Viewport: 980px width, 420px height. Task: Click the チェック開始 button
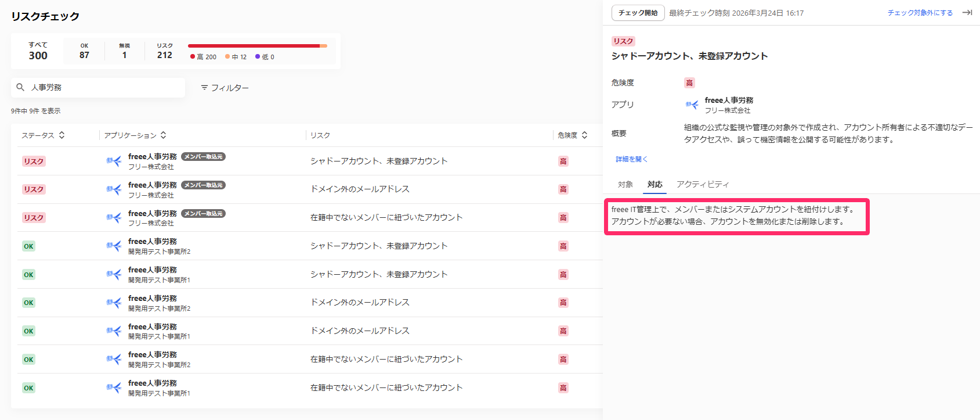(x=638, y=13)
